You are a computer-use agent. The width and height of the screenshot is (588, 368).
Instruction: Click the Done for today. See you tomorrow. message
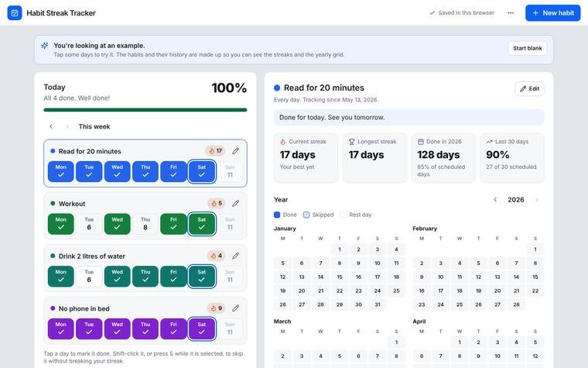tap(409, 117)
